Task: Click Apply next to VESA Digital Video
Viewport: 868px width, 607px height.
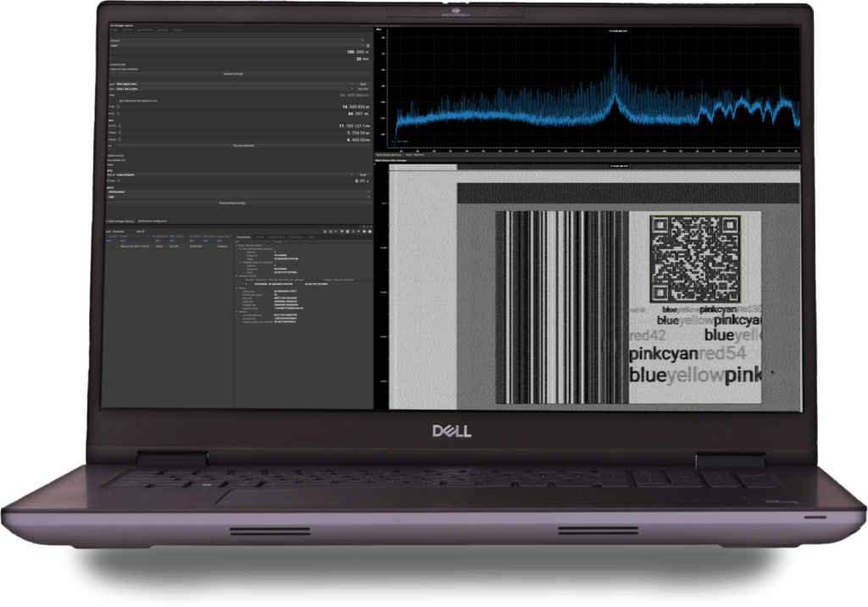Action: (363, 84)
